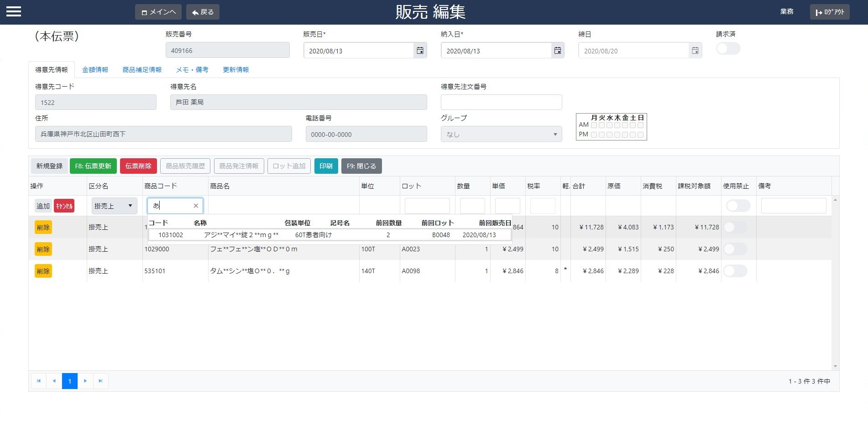Click the ログアウト button
The image size is (868, 436).
pos(830,12)
